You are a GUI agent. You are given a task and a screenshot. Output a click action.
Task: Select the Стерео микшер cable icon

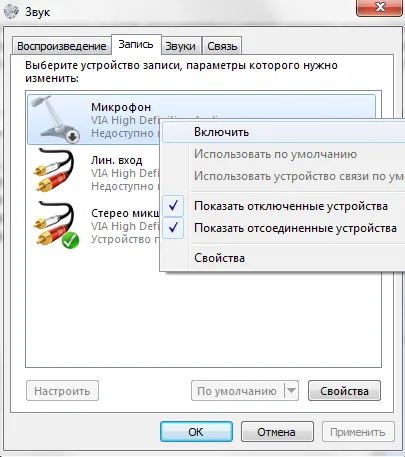55,225
